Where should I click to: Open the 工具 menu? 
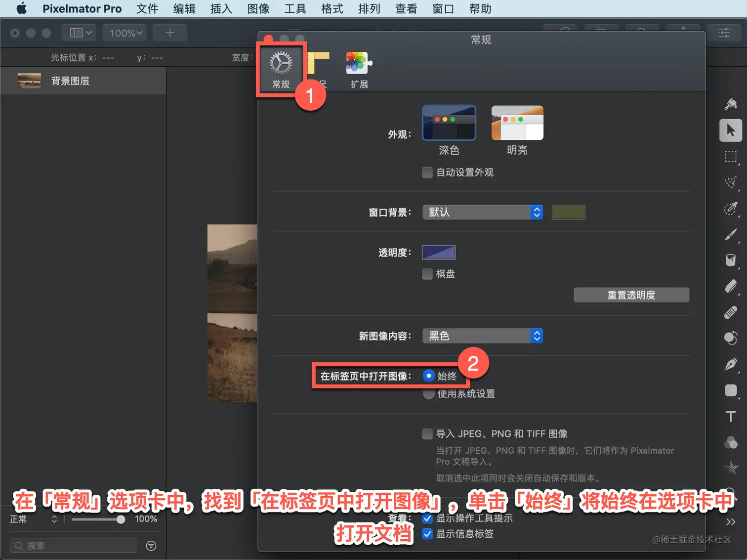pos(295,9)
